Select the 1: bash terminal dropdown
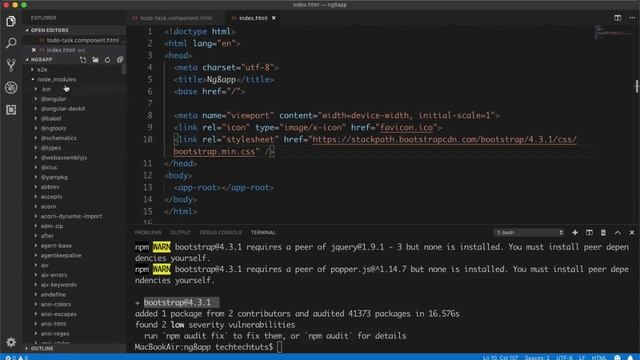The width and height of the screenshot is (640, 360). 529,233
